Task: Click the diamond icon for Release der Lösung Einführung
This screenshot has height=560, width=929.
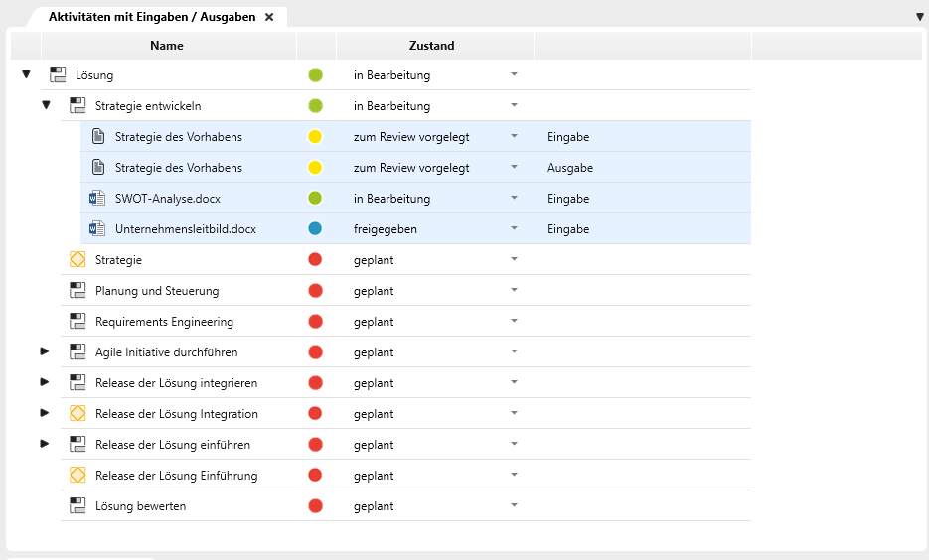Action: click(77, 476)
